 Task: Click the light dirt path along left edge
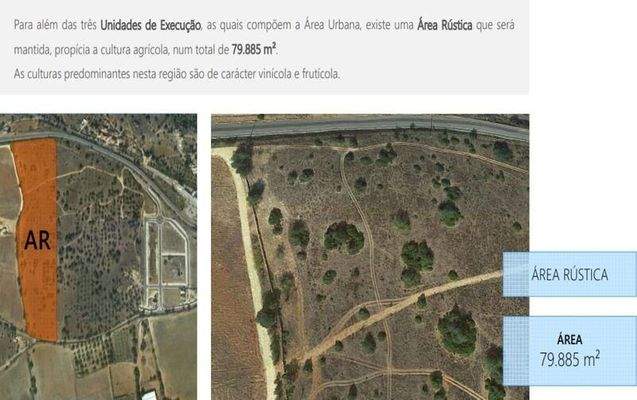click(x=249, y=264)
